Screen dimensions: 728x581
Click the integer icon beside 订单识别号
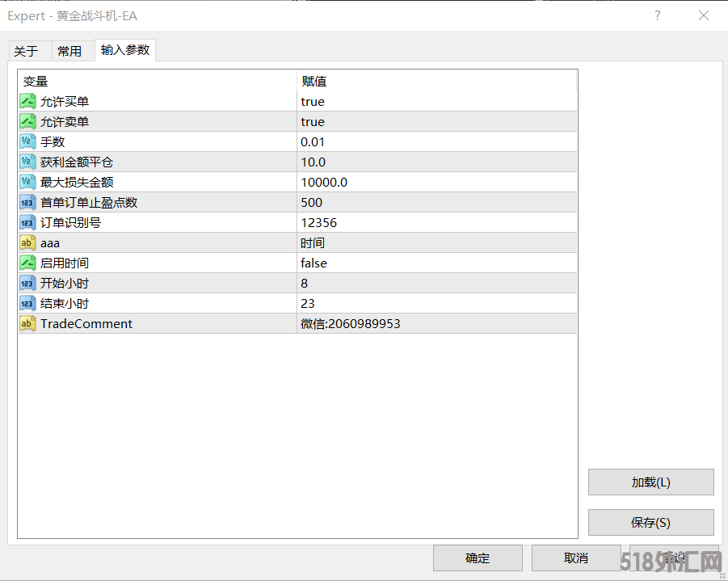point(27,223)
